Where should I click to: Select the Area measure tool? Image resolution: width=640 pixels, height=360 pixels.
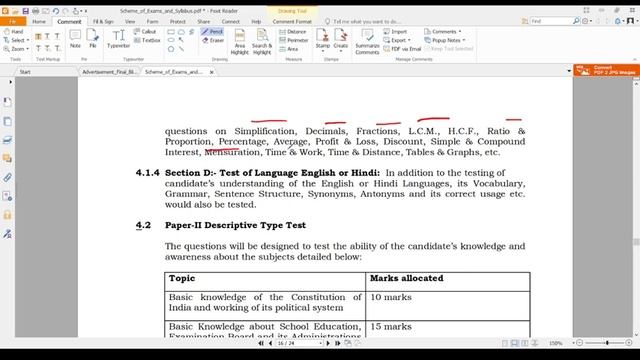[x=289, y=49]
